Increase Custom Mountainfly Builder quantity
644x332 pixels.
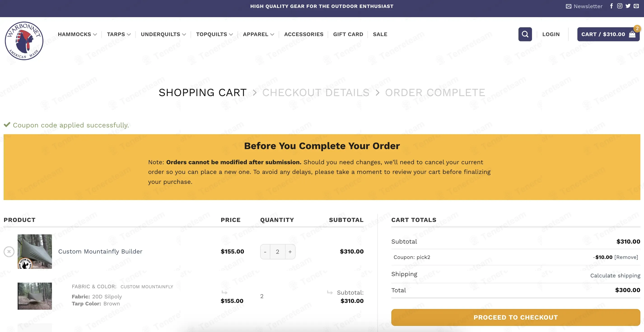[x=290, y=252]
